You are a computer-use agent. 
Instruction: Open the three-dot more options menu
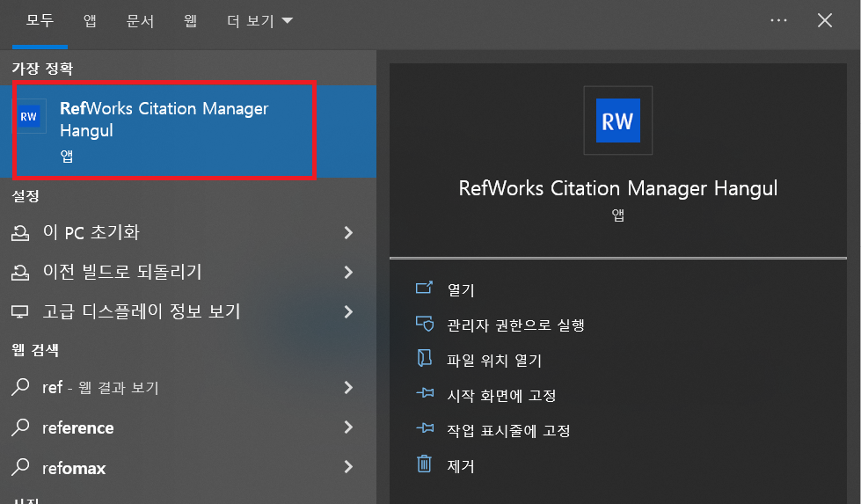778,20
